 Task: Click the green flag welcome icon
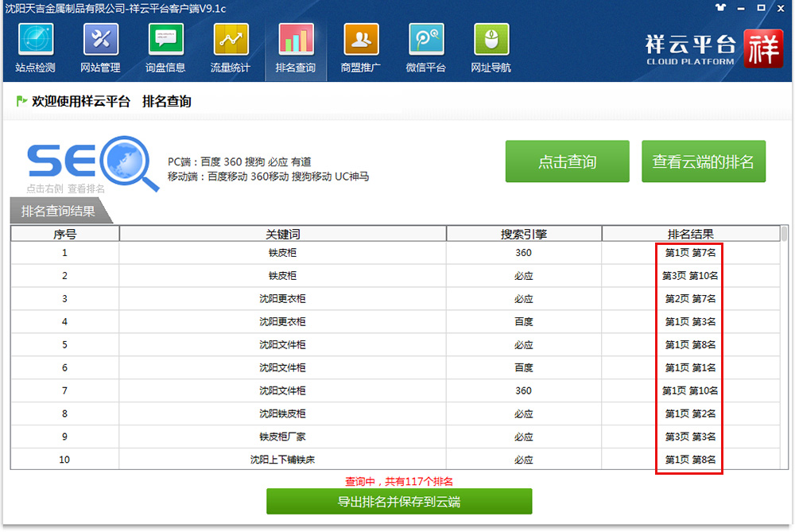(x=21, y=101)
